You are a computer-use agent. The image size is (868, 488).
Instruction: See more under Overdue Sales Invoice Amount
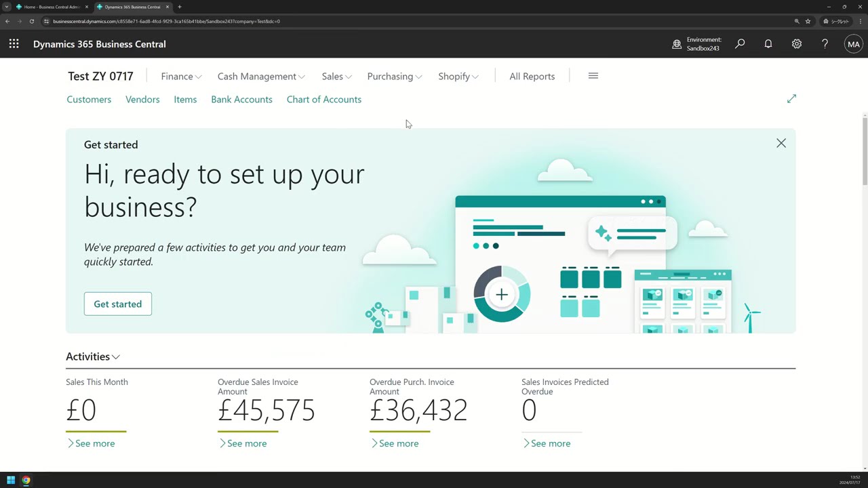click(243, 443)
